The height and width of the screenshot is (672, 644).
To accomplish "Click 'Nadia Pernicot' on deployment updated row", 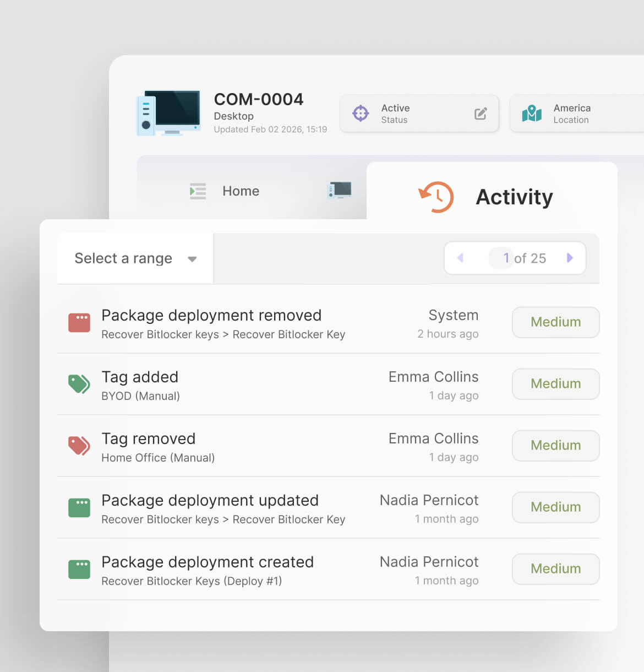I will click(429, 500).
